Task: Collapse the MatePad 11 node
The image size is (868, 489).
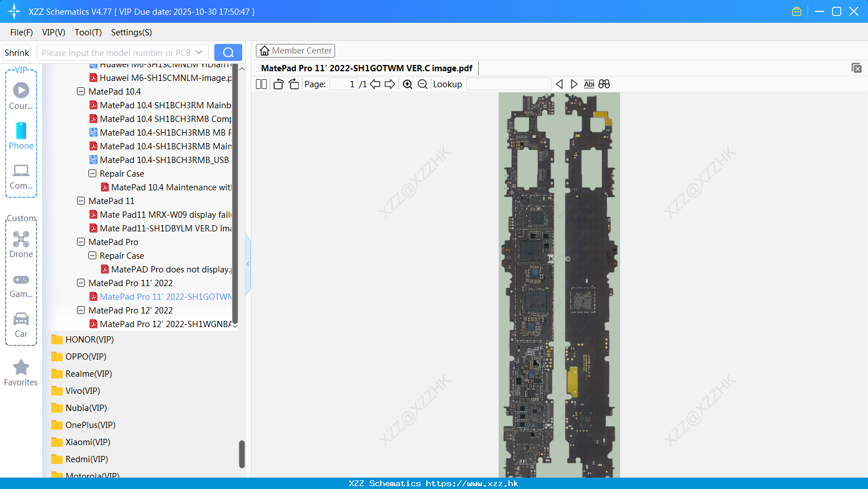Action: (81, 201)
